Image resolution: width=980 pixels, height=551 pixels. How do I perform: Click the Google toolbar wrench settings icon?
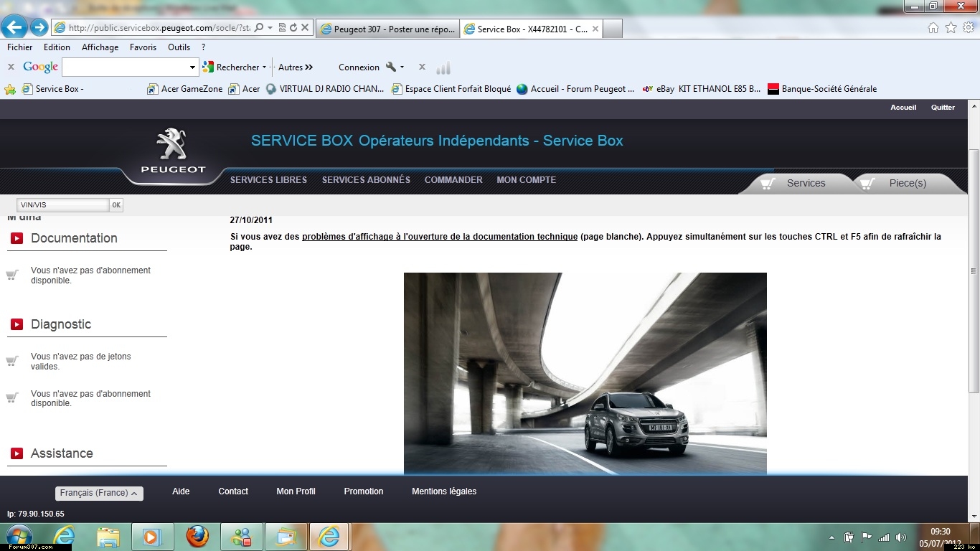[391, 67]
